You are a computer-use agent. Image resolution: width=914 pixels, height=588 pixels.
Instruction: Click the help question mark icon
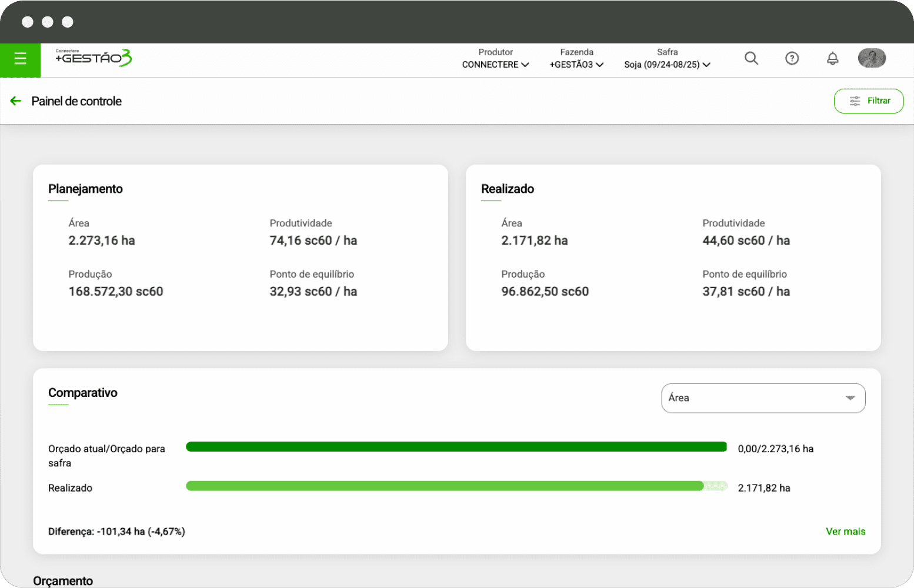tap(792, 58)
